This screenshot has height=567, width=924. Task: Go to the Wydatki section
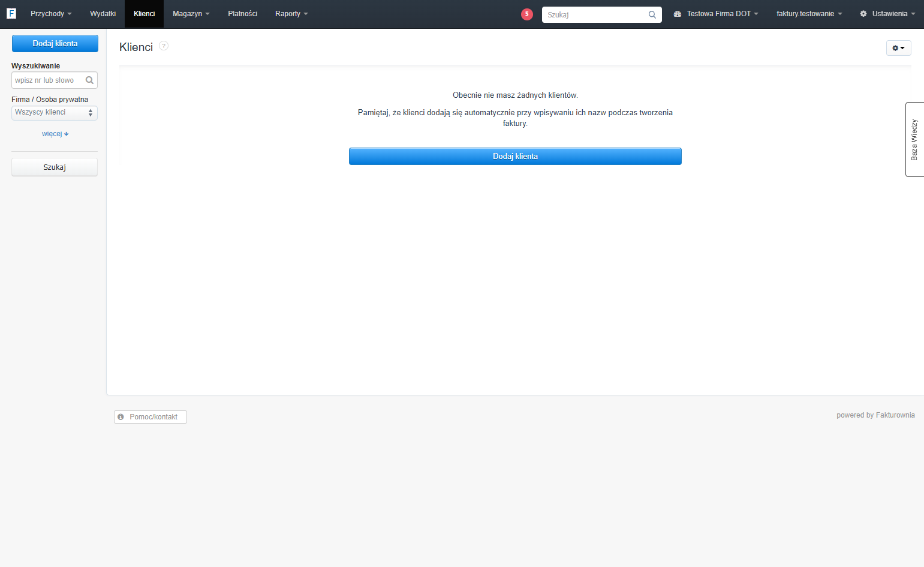[103, 14]
